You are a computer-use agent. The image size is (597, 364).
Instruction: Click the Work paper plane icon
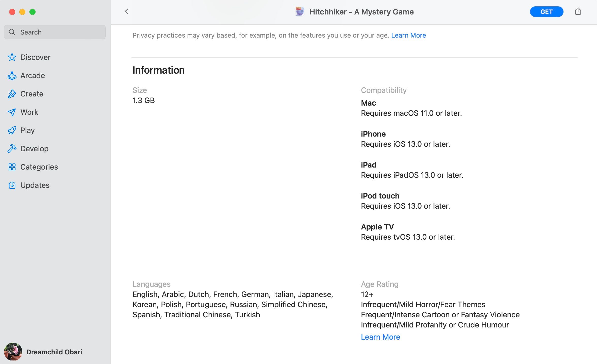point(12,112)
